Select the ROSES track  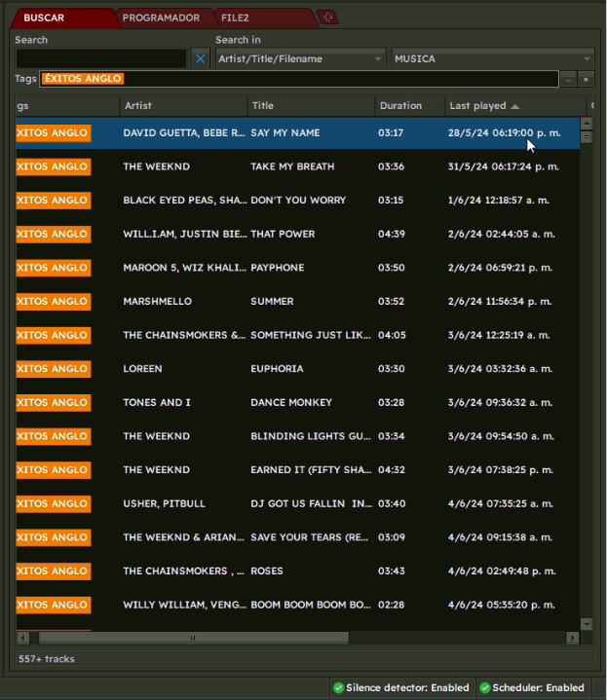click(x=267, y=571)
